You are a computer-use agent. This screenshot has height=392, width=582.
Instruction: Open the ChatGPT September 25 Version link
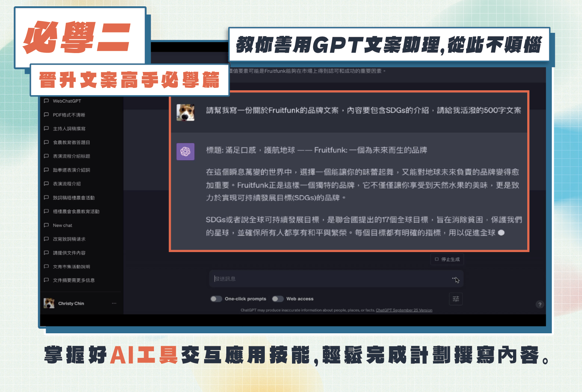tap(404, 310)
